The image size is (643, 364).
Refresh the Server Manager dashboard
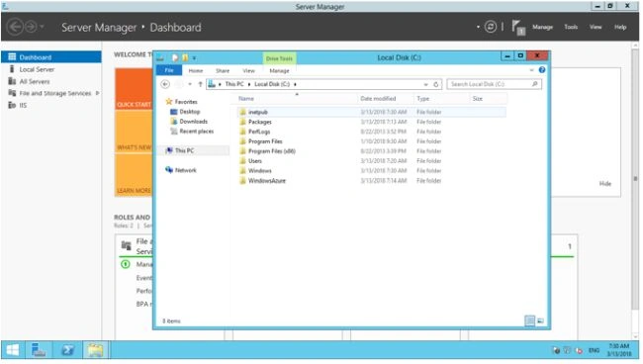coord(491,27)
